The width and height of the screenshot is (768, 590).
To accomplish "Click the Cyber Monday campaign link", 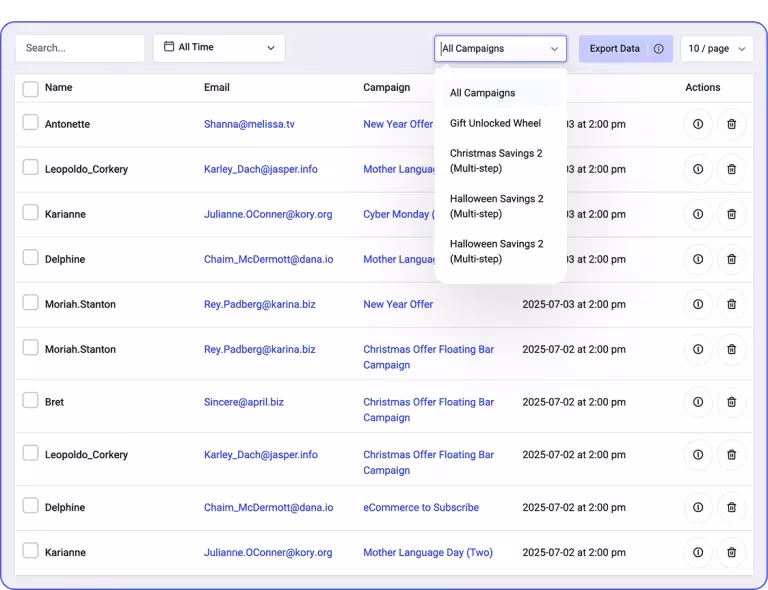I will (x=398, y=214).
